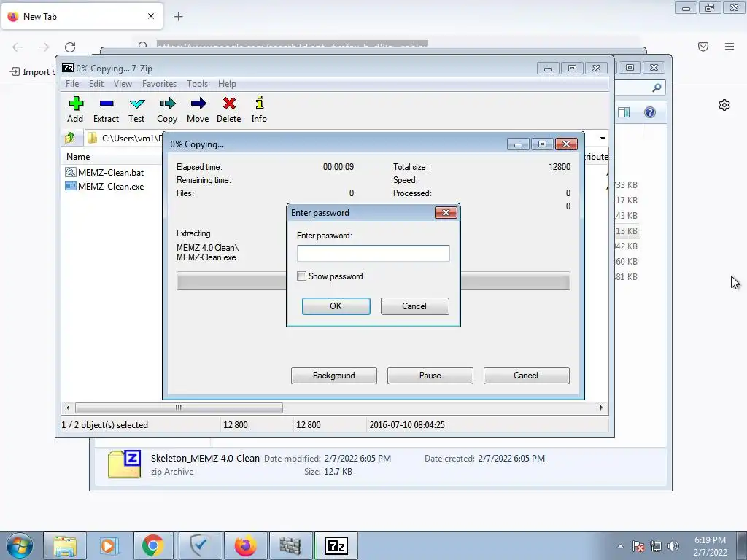Viewport: 747px width, 560px height.
Task: Open the Edit menu in 7-Zip
Action: click(x=96, y=84)
